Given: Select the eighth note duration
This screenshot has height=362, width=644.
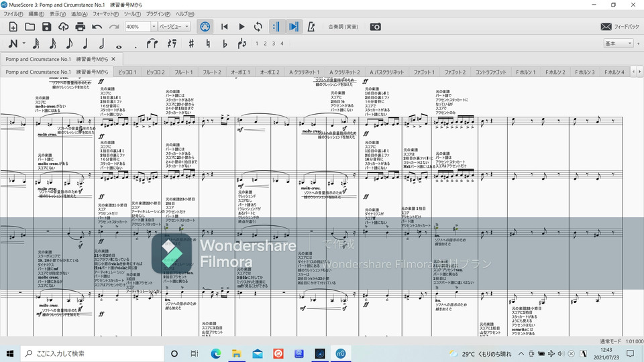Looking at the screenshot, I should click(x=69, y=44).
